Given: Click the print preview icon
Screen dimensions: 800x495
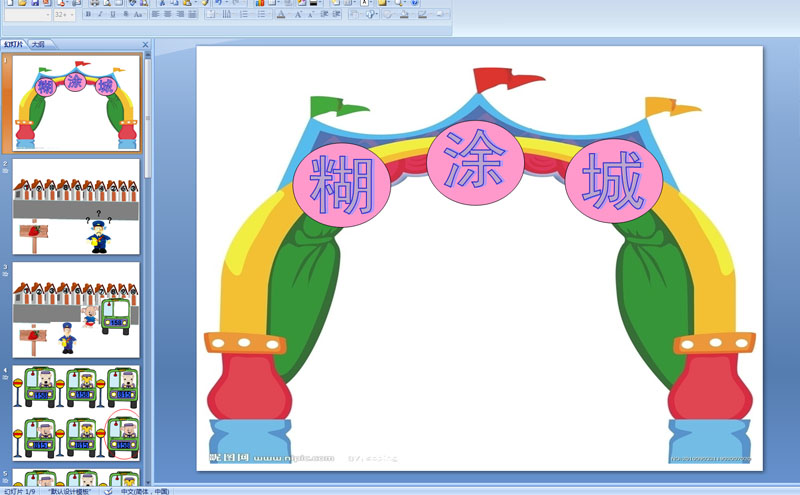Looking at the screenshot, I should 107,3.
